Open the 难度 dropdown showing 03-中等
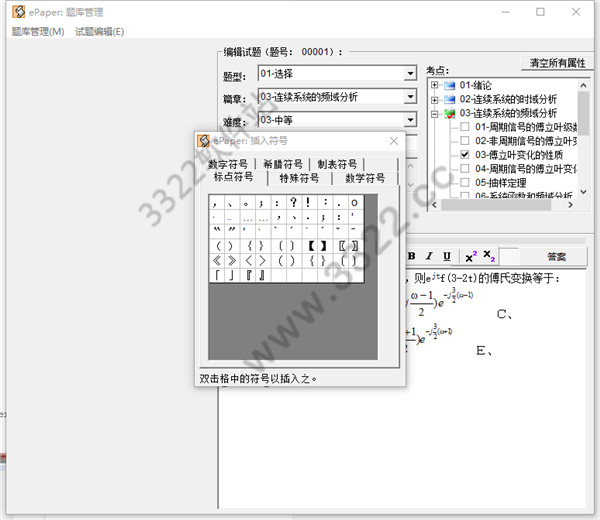The width and height of the screenshot is (600, 520). [410, 120]
